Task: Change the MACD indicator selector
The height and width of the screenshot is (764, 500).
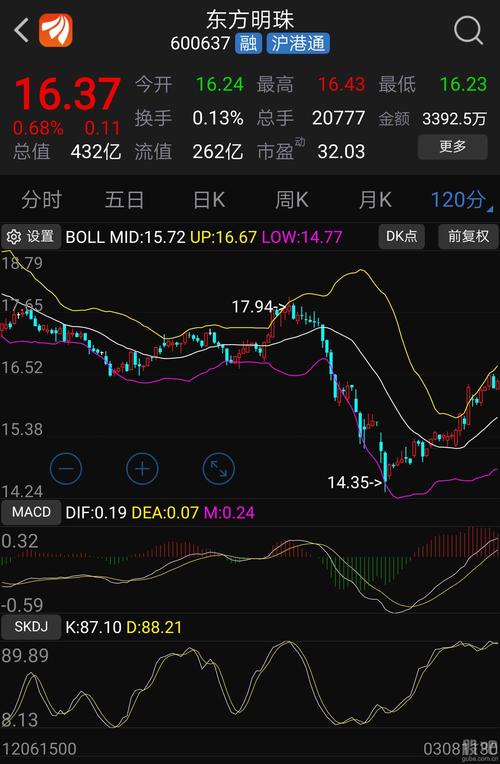Action: [x=31, y=512]
